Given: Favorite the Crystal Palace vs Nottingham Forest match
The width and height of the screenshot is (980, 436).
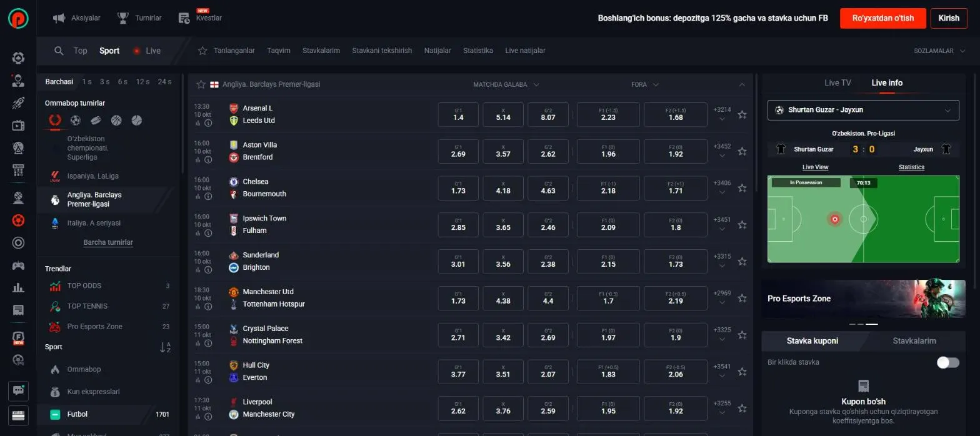Looking at the screenshot, I should [742, 335].
